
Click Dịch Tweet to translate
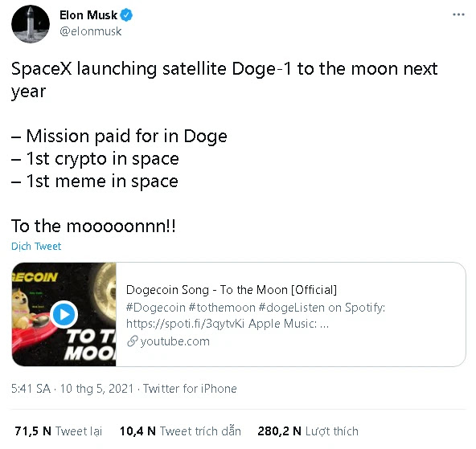coord(36,246)
